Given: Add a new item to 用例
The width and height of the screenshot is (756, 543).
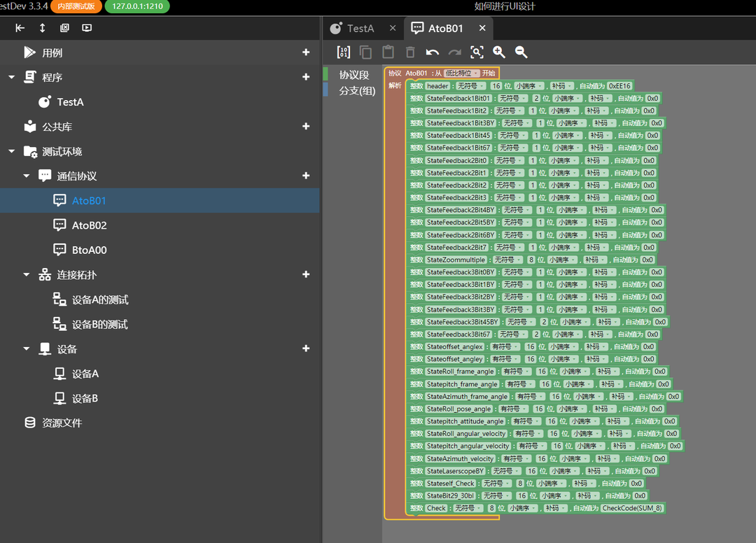Looking at the screenshot, I should click(x=306, y=52).
